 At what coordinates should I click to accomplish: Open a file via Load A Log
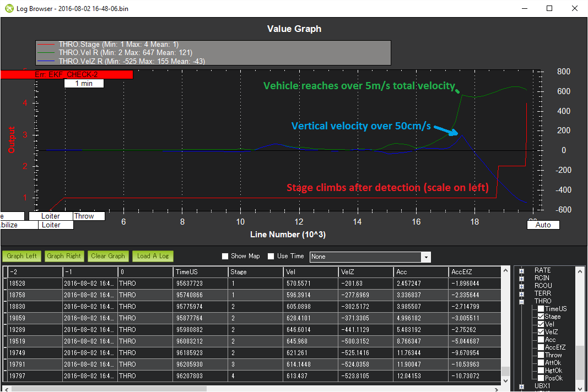pyautogui.click(x=153, y=256)
